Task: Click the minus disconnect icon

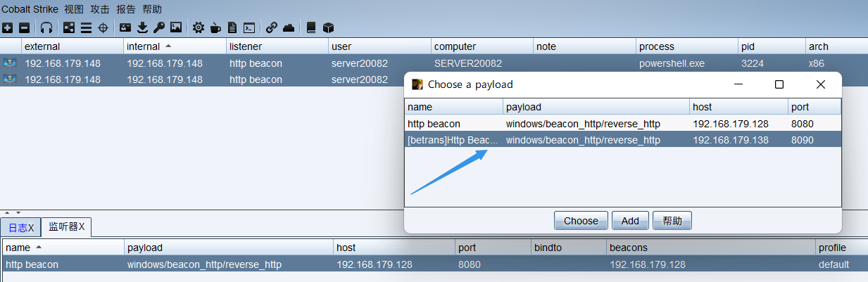Action: pos(24,27)
